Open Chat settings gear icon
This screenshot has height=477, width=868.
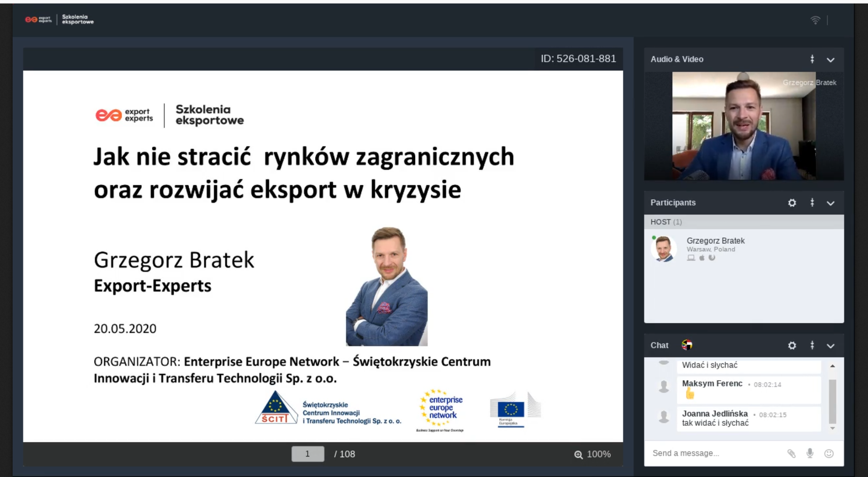point(792,345)
